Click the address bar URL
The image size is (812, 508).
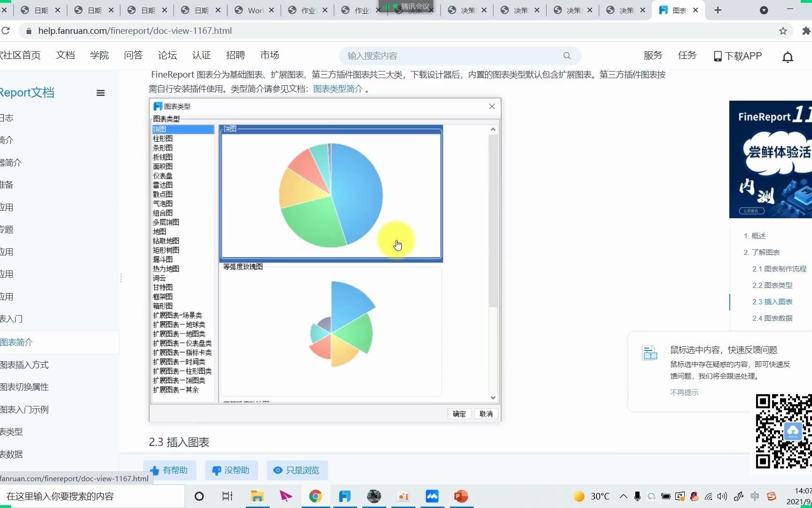[x=135, y=31]
